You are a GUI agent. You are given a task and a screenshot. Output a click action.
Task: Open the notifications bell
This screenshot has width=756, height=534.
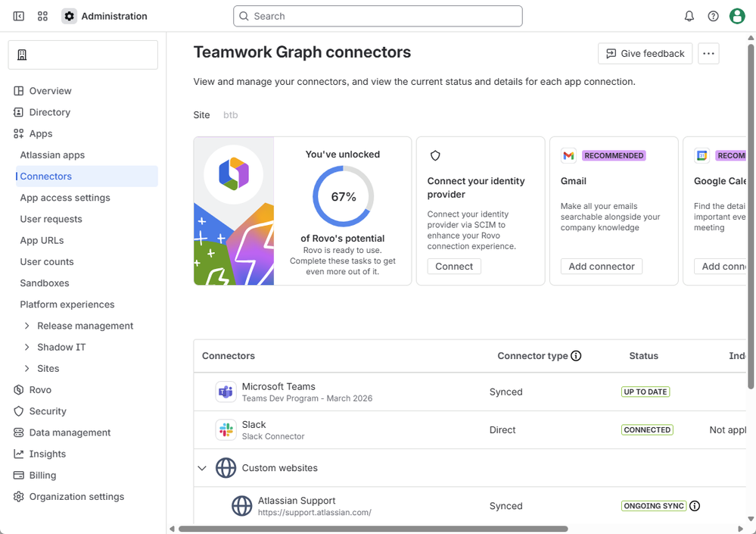pos(689,16)
